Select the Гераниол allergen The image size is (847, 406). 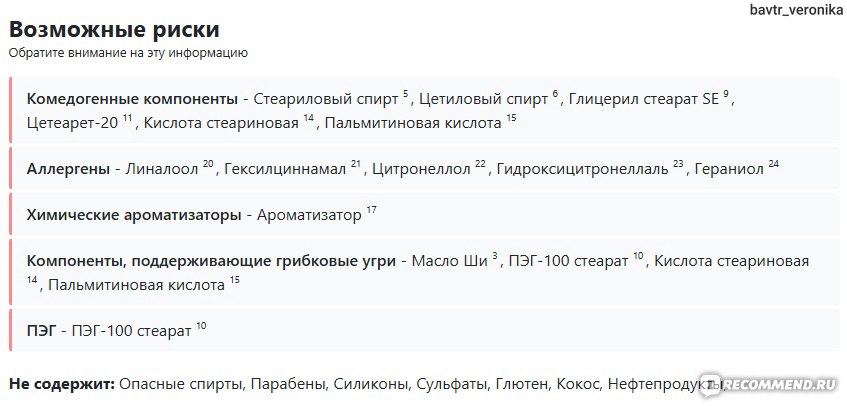[729, 169]
